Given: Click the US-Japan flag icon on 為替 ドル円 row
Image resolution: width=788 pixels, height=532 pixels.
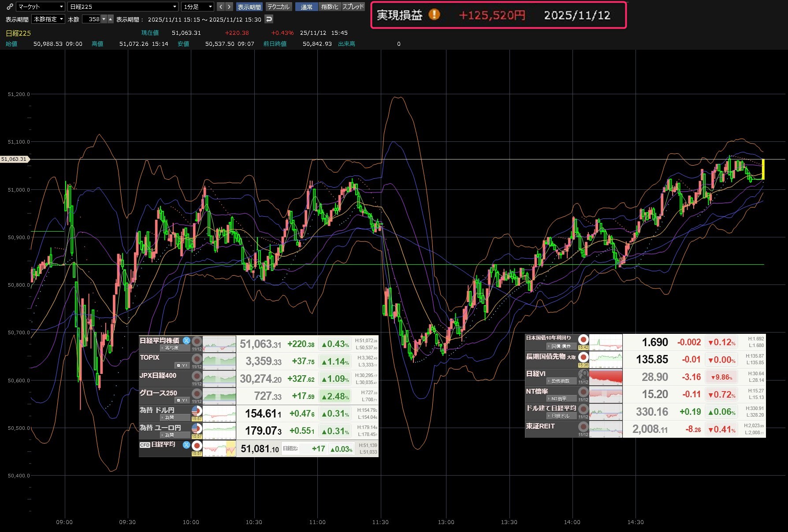Looking at the screenshot, I should click(x=197, y=411).
